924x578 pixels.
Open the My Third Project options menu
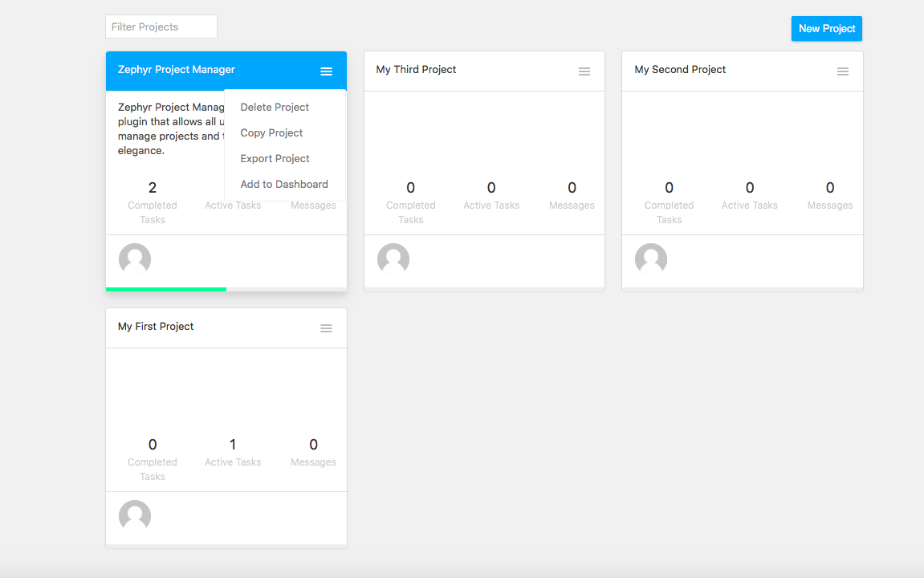pyautogui.click(x=584, y=71)
